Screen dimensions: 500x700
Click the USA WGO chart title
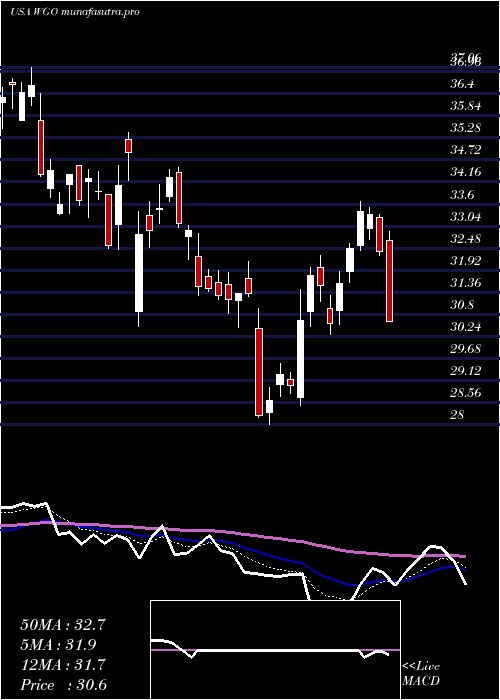coord(75,12)
